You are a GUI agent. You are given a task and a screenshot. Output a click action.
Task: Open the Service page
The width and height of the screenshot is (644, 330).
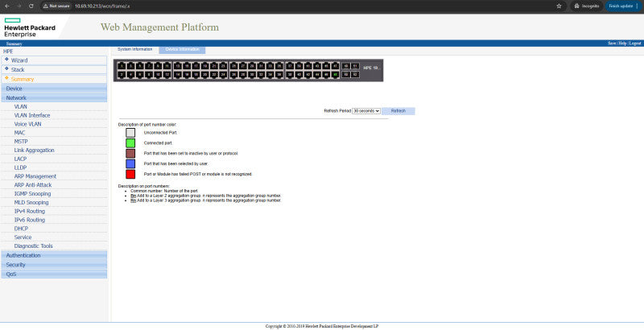point(23,237)
